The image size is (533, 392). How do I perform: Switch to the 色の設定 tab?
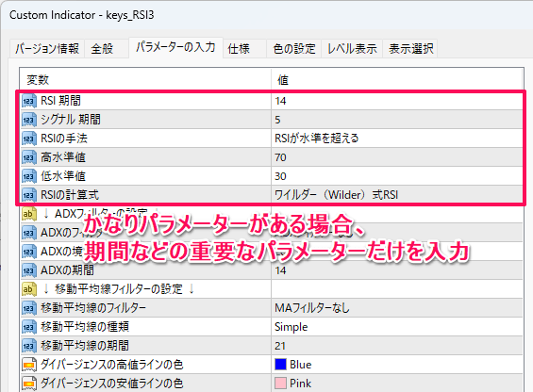click(x=294, y=49)
